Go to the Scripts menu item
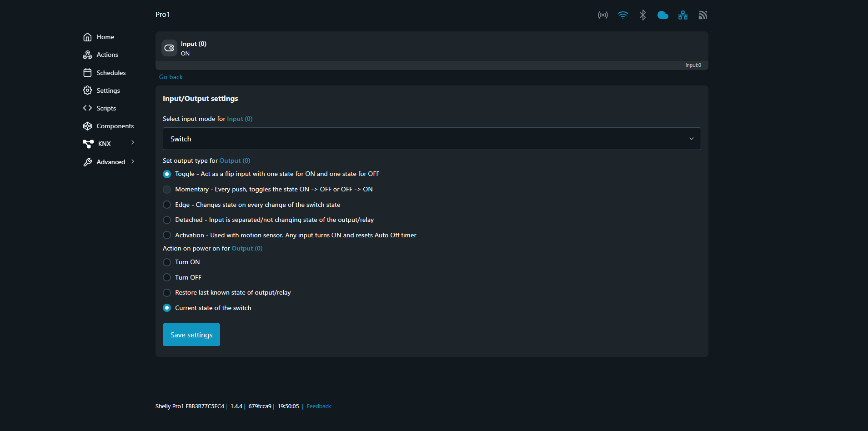 tap(106, 108)
